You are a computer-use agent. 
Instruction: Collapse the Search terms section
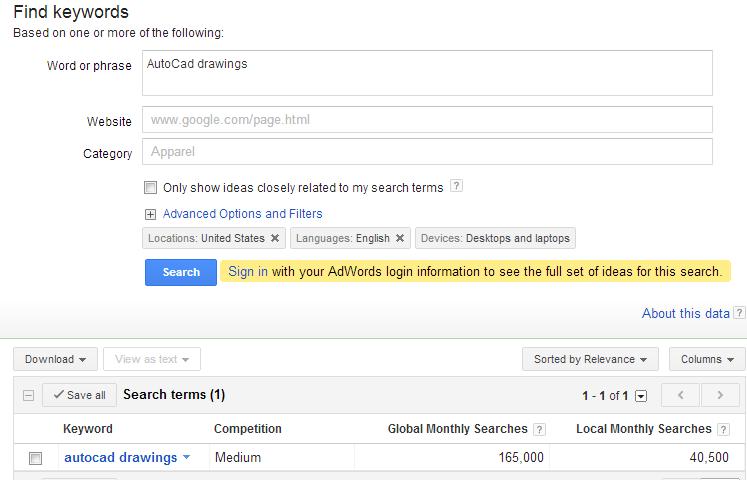[28, 395]
